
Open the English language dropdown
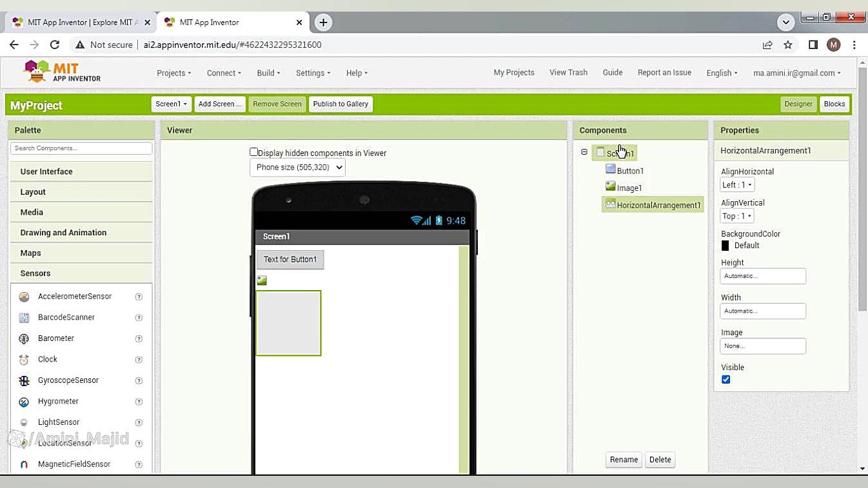(722, 73)
